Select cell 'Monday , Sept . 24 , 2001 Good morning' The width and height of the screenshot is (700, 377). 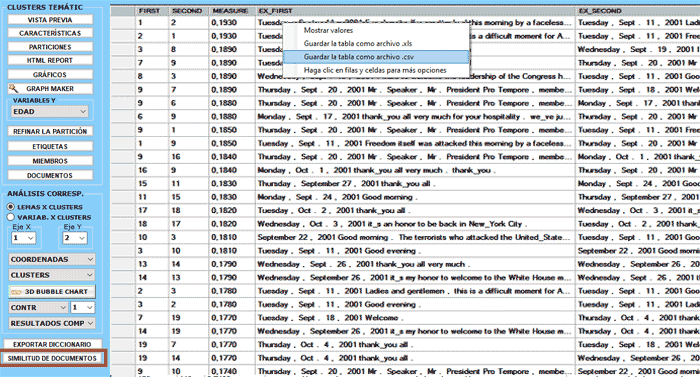coord(415,197)
